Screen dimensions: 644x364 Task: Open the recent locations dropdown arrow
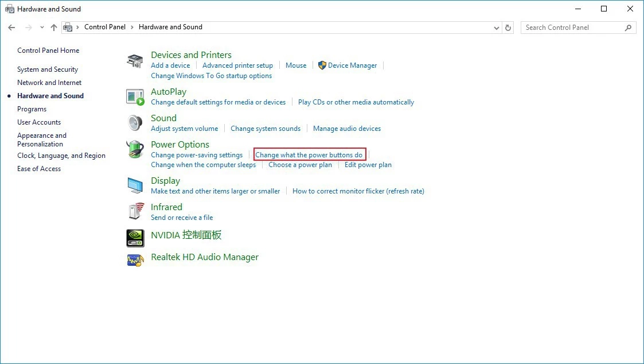coord(42,28)
